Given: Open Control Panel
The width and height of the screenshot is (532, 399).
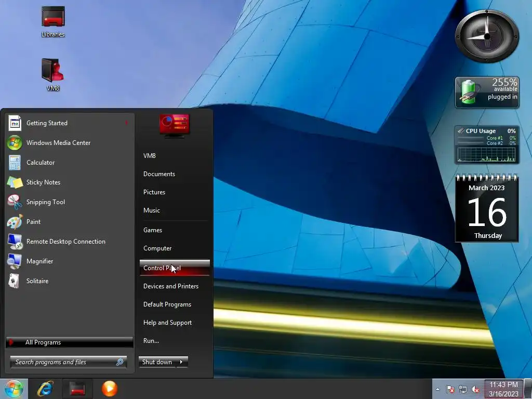Looking at the screenshot, I should tap(175, 268).
